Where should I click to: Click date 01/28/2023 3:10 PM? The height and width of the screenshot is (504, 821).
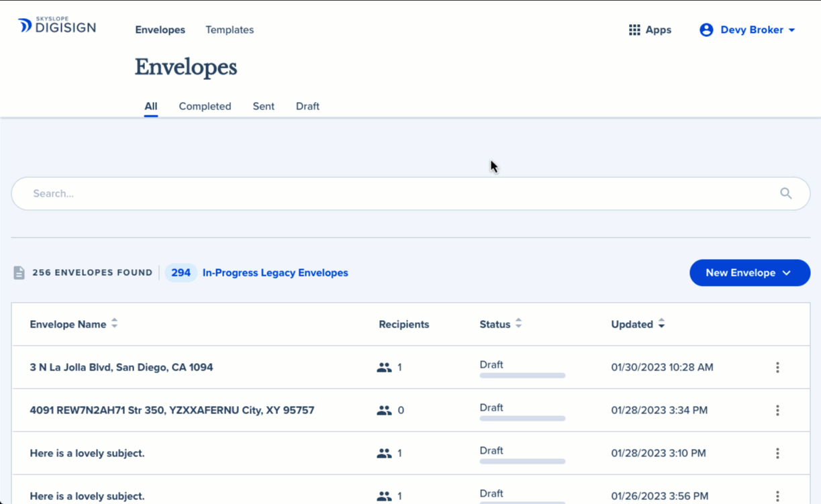(659, 453)
